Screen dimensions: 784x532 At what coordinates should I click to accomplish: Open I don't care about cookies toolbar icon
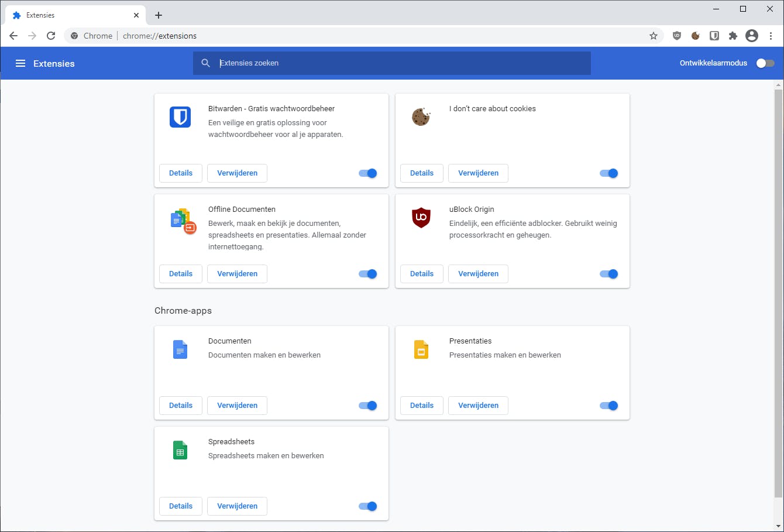click(696, 36)
